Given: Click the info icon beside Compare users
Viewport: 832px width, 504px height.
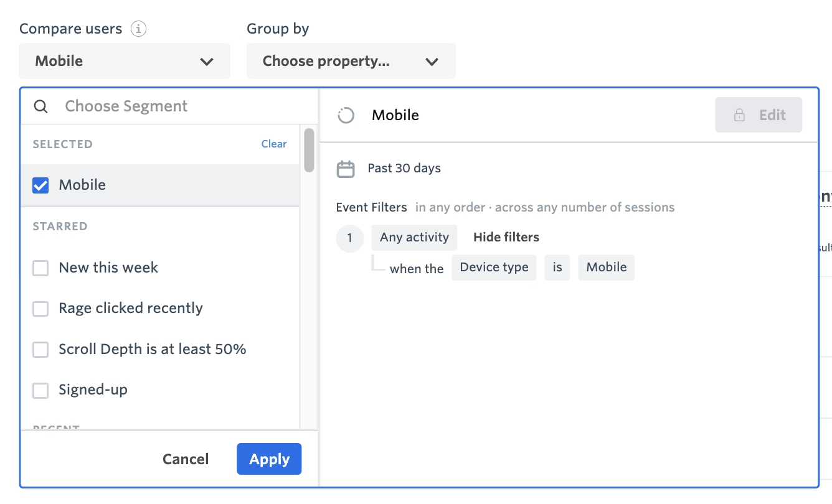Looking at the screenshot, I should [x=138, y=29].
